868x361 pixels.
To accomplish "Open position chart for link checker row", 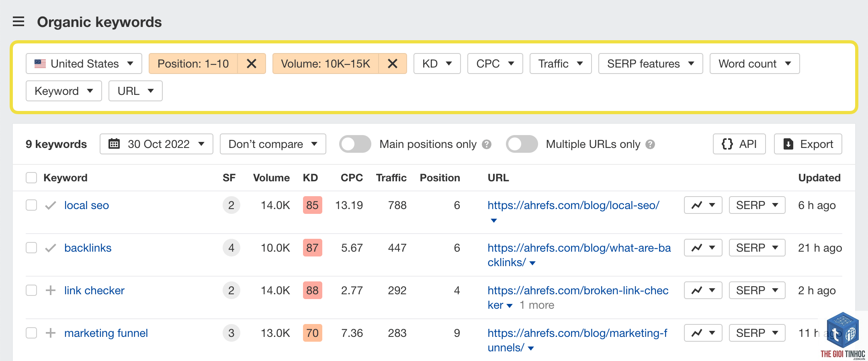I will [x=703, y=290].
